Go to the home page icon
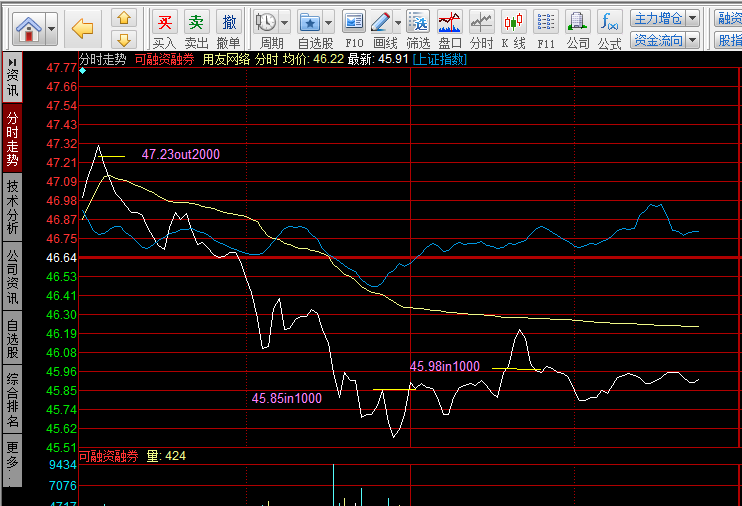Screen dimensions: 742x506 28,28
